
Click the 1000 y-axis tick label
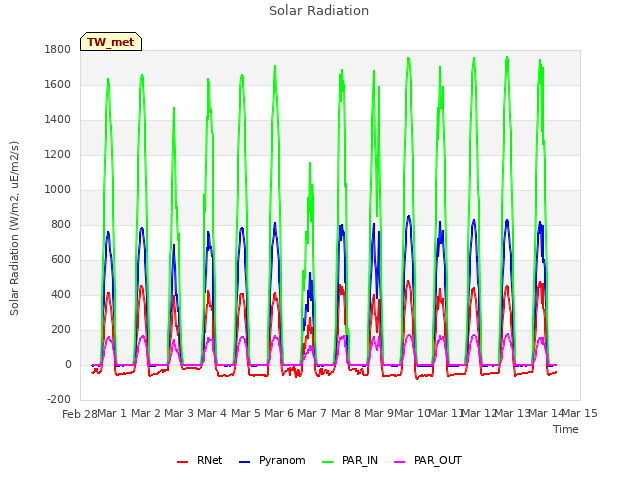[58, 189]
